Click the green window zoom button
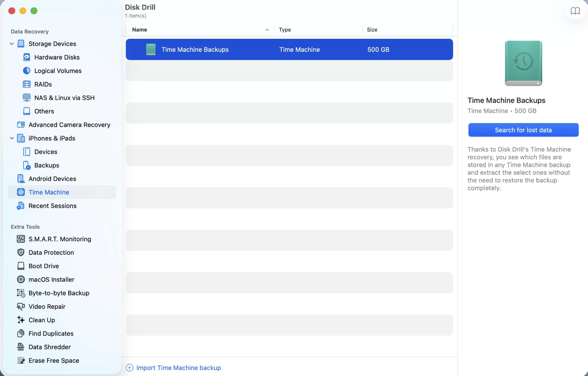Image resolution: width=588 pixels, height=376 pixels. pos(34,11)
